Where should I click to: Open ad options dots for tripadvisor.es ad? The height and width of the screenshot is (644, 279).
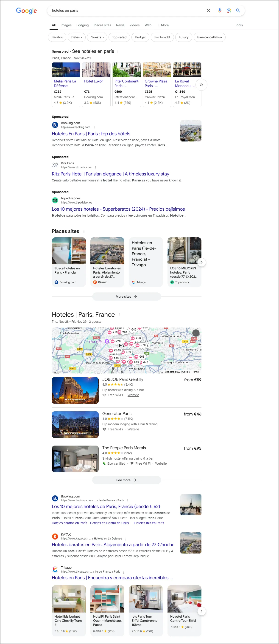point(96,203)
